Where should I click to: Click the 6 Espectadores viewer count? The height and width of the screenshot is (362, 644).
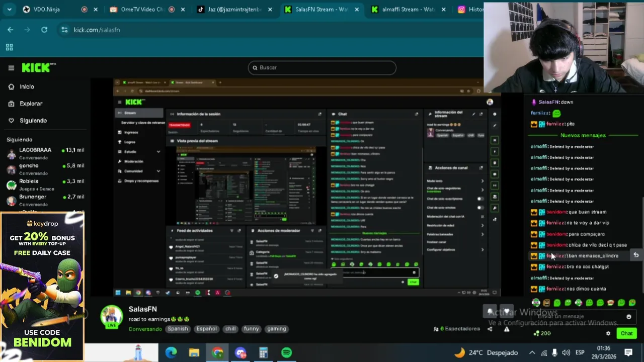tap(457, 329)
